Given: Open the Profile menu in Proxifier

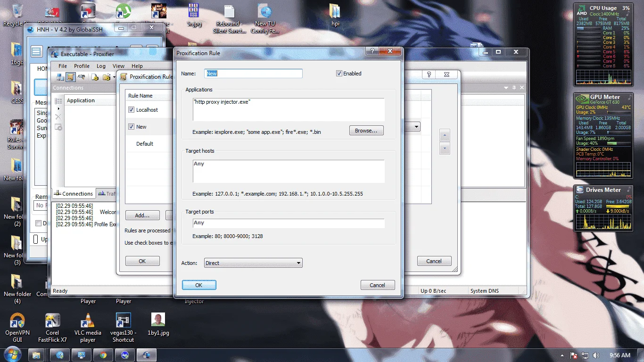Looking at the screenshot, I should 82,66.
